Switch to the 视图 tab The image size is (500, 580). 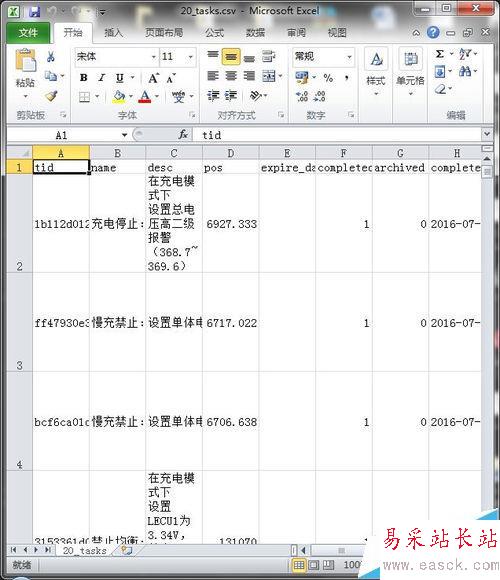[337, 33]
